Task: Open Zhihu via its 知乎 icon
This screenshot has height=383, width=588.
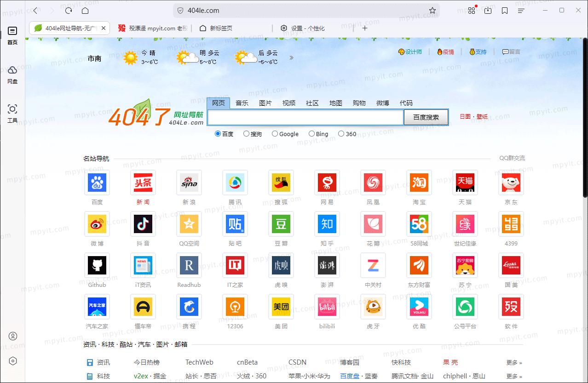Action: click(327, 224)
